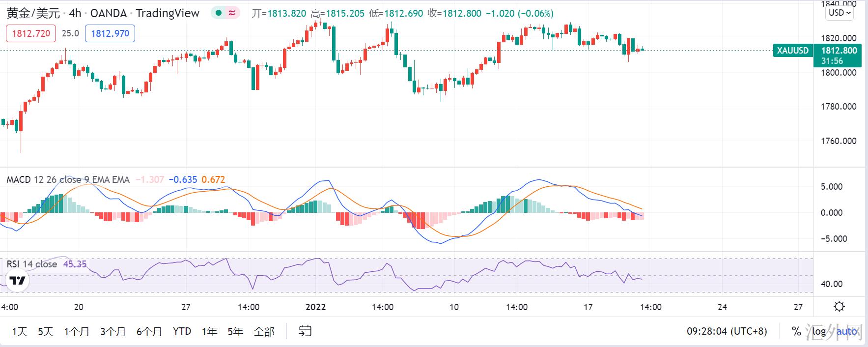Select the YTD range
This screenshot has width=868, height=347.
(182, 332)
